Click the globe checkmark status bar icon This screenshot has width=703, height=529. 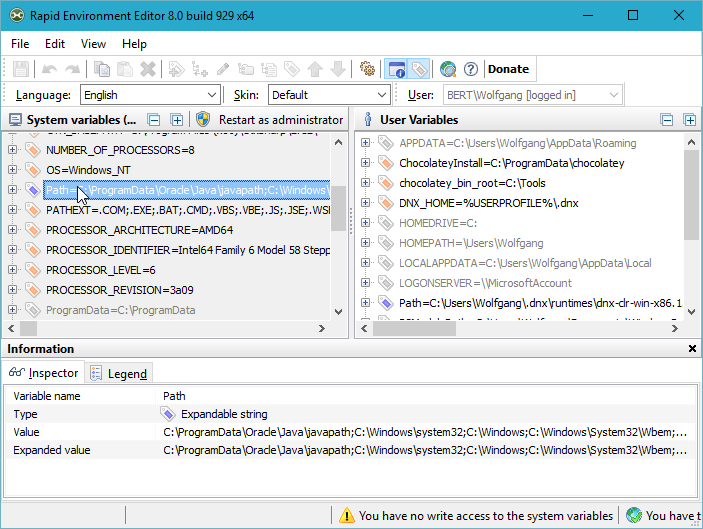634,516
